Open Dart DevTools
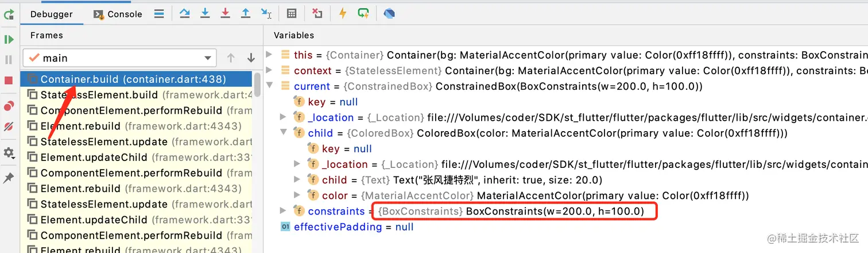Screen dimensions: 868x253 pos(389,13)
